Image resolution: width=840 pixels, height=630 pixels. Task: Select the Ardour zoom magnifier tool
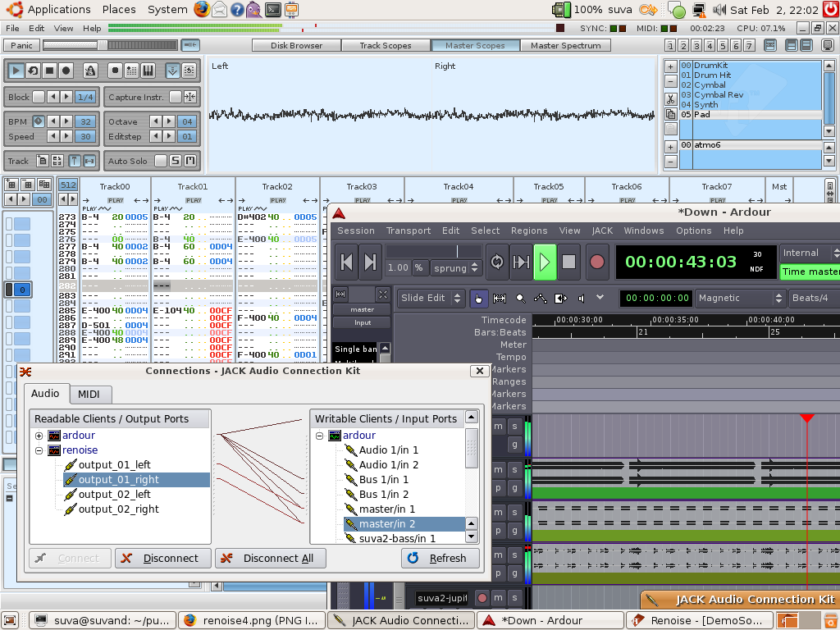520,299
